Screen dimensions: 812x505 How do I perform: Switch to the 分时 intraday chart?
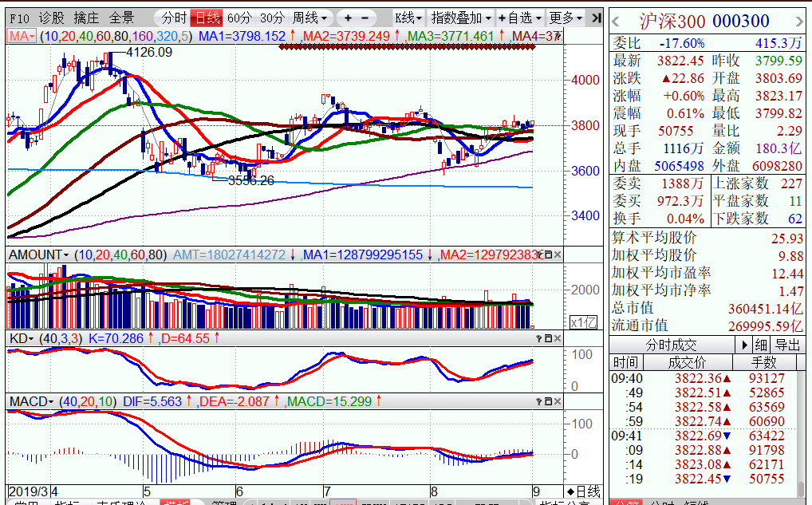173,18
